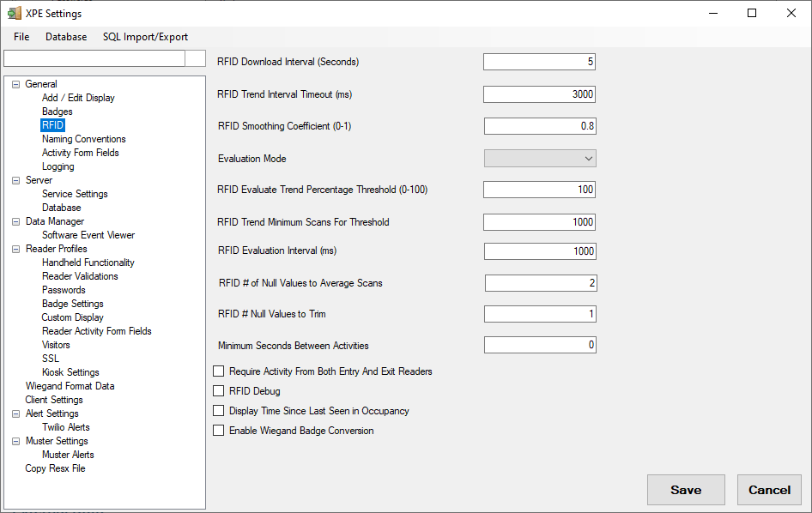The image size is (812, 513).
Task: Select Copy Resx File
Action: (x=55, y=468)
